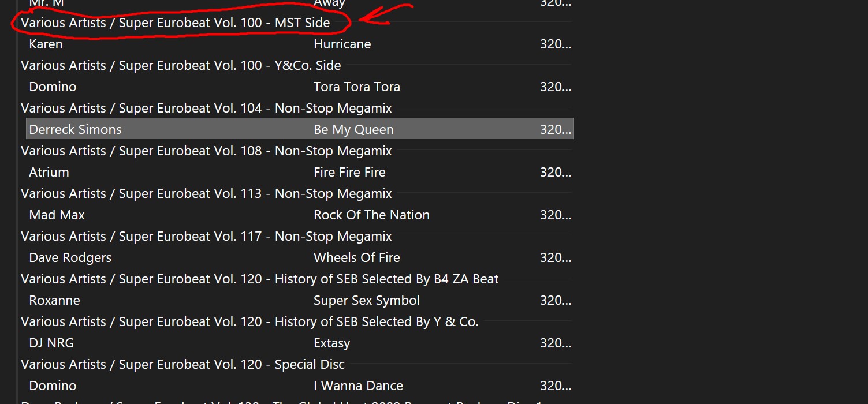The image size is (868, 404).
Task: Click the highlighted Be My Queen track
Action: 353,130
